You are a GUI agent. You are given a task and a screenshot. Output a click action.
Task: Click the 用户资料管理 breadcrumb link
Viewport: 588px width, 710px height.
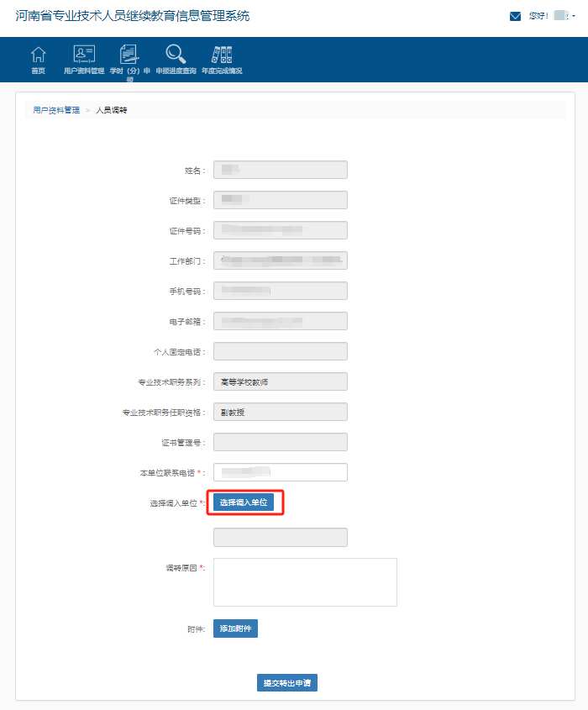point(56,110)
